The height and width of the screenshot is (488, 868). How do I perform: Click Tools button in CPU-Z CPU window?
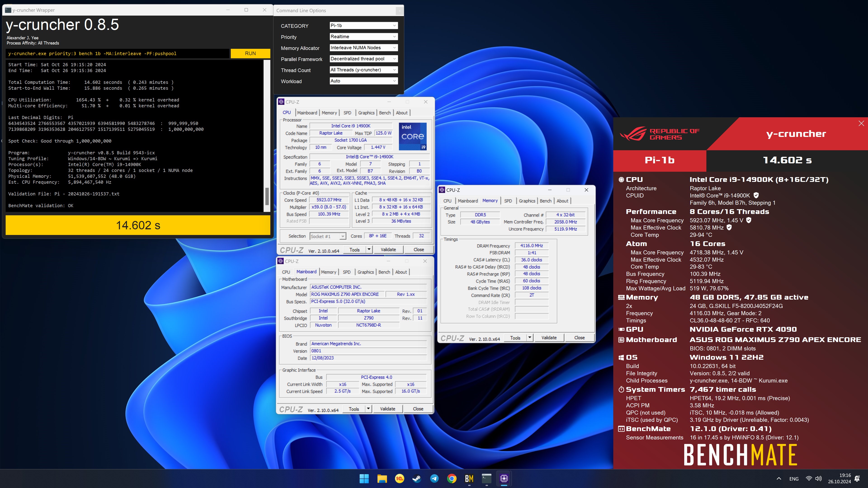[x=354, y=250]
